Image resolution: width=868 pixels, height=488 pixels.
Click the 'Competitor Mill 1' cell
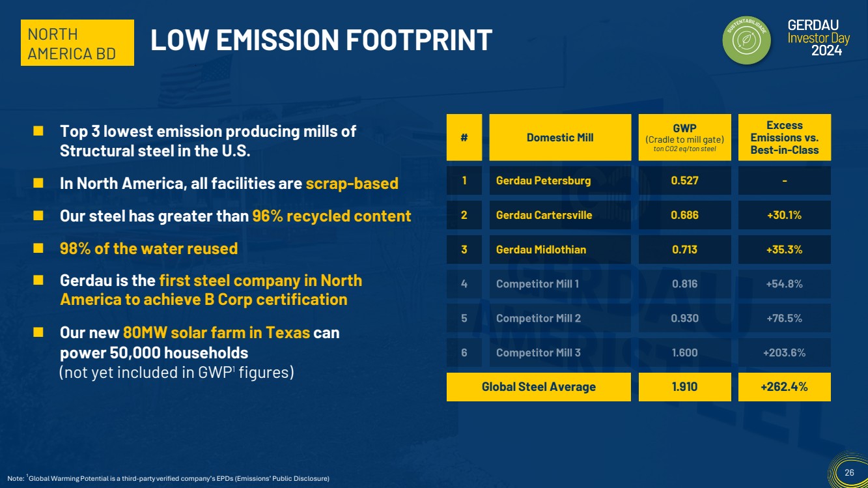[560, 284]
